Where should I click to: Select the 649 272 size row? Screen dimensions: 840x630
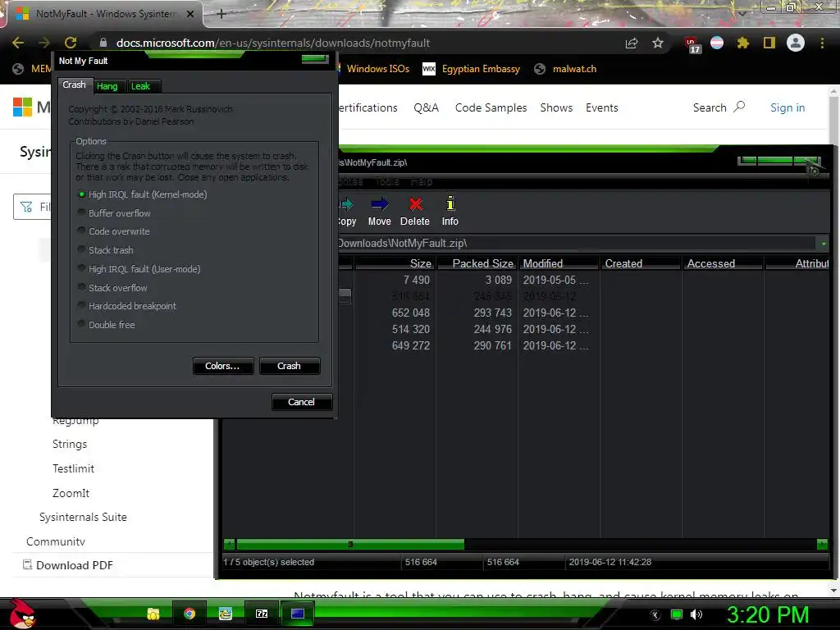(584, 345)
